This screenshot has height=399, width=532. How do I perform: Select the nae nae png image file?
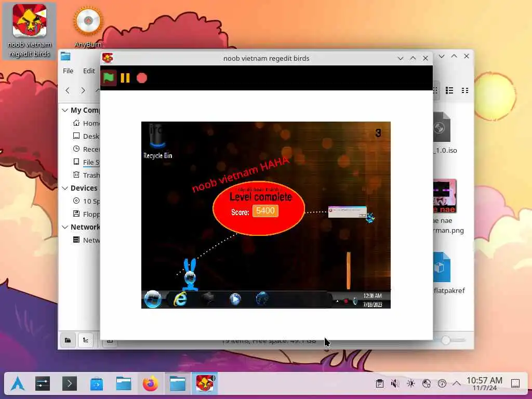[x=448, y=207]
